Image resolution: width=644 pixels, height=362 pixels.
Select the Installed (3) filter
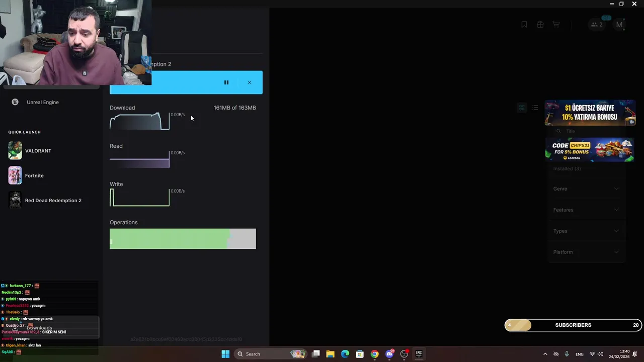tap(567, 168)
